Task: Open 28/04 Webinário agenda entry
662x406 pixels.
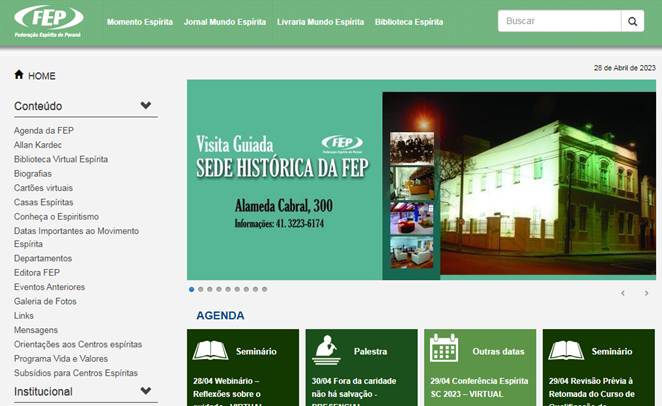Action: tap(227, 392)
